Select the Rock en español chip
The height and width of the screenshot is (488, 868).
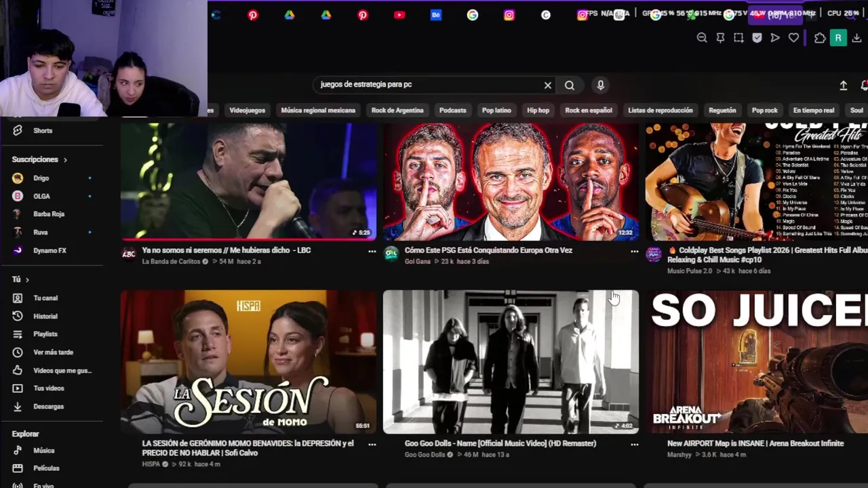click(589, 110)
